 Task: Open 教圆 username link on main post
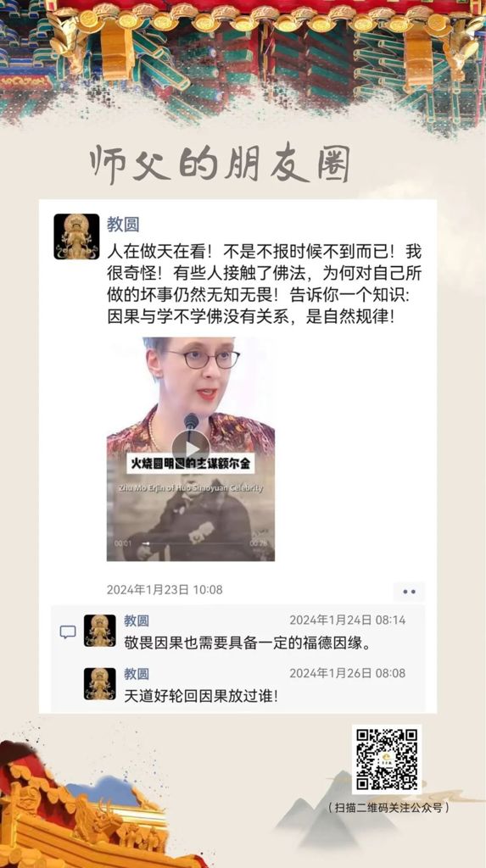123,224
